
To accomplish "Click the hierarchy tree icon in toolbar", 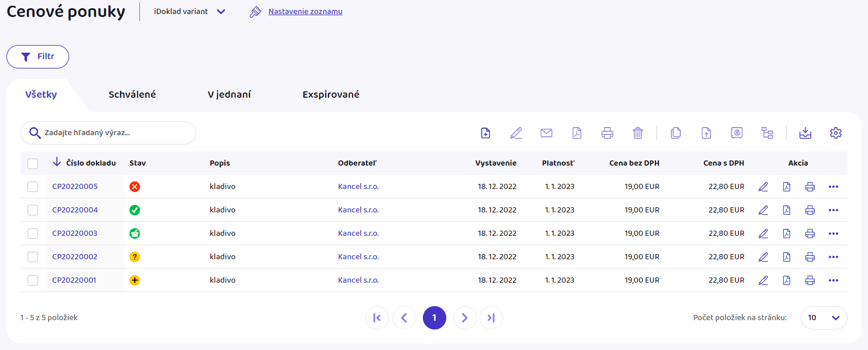I will [767, 133].
